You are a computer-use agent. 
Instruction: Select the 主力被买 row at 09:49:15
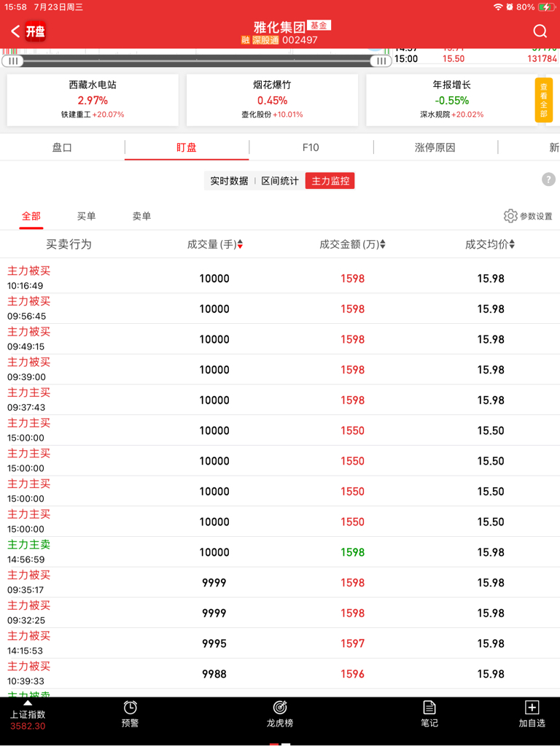[x=280, y=339]
